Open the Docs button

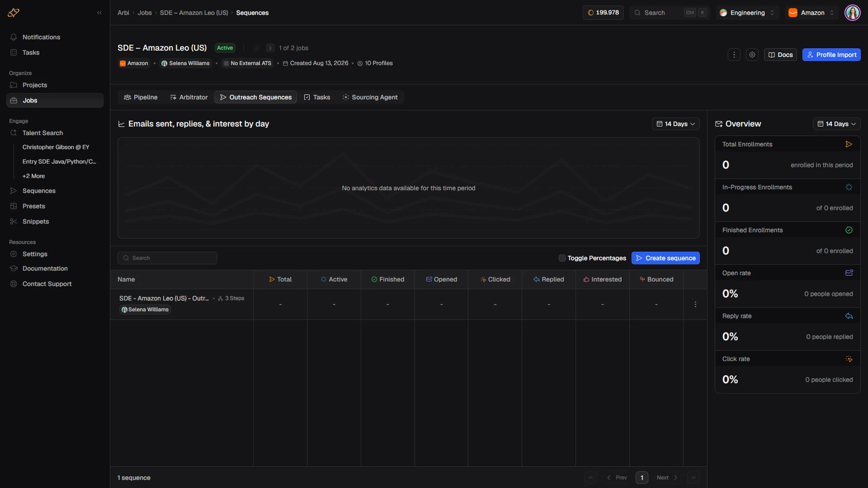[780, 55]
